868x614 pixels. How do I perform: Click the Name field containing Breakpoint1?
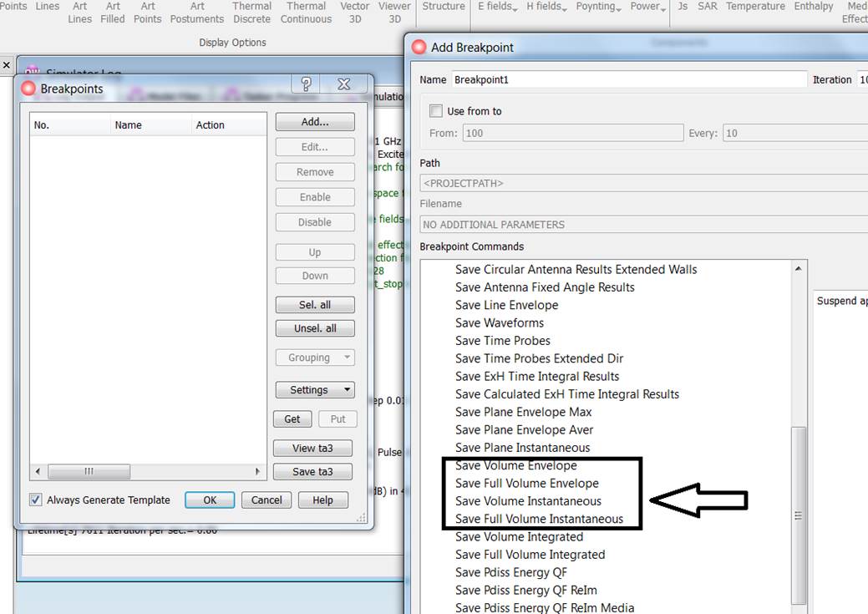(x=629, y=79)
